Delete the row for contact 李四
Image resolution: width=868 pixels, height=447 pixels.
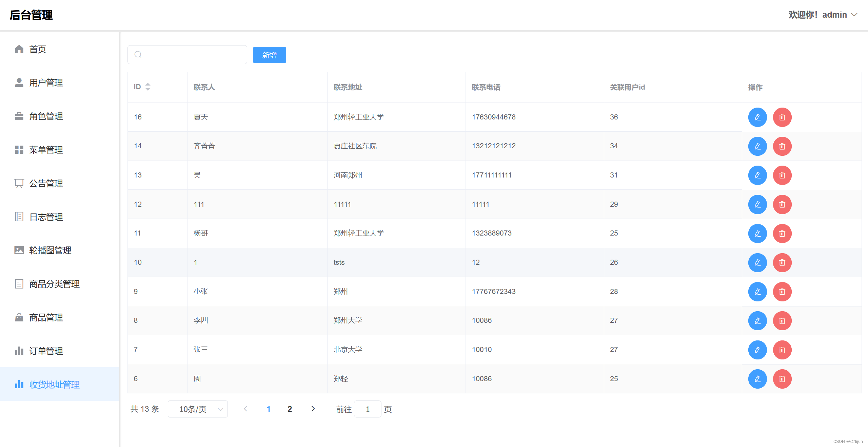[782, 320]
